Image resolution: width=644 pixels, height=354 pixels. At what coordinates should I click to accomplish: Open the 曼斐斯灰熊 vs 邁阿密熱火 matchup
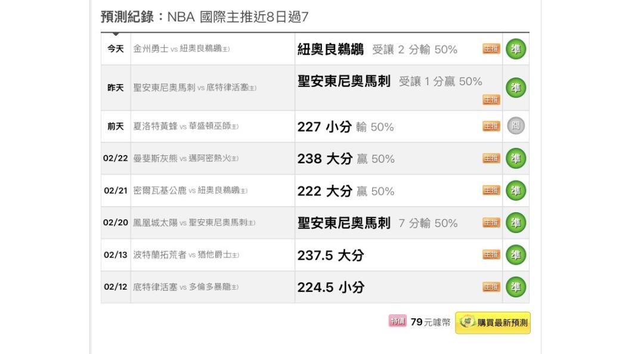point(186,159)
